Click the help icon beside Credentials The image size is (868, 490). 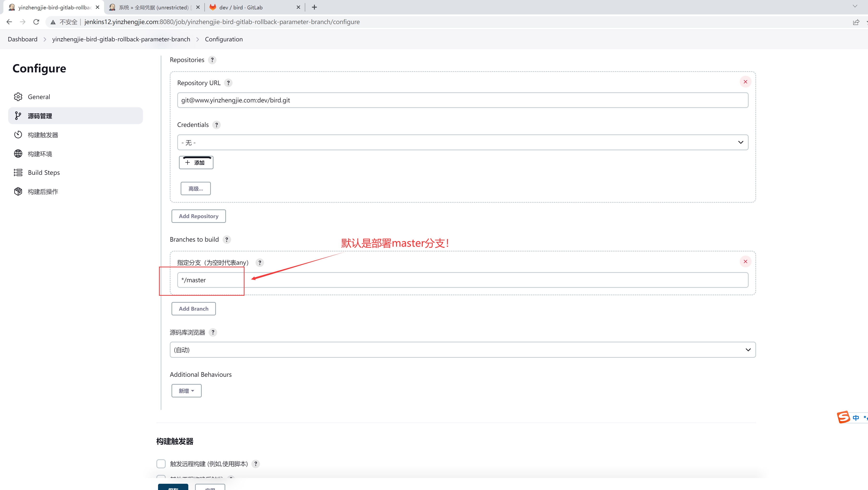[217, 125]
